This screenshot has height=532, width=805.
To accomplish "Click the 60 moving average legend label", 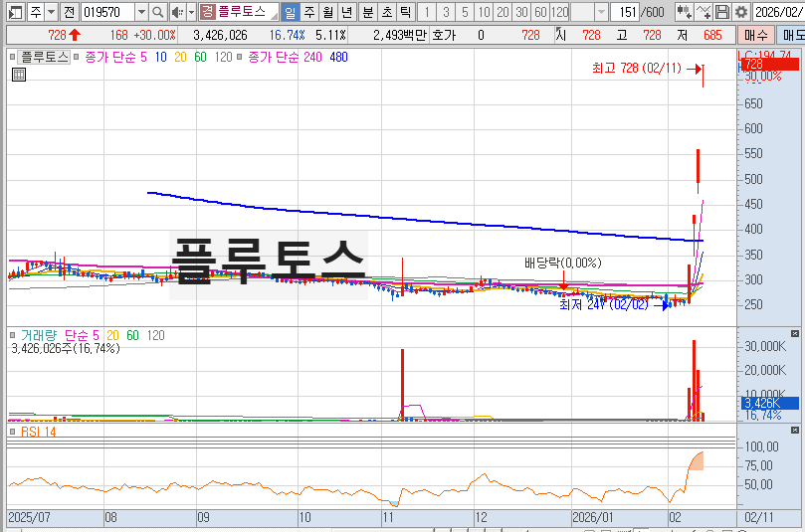I will (200, 57).
